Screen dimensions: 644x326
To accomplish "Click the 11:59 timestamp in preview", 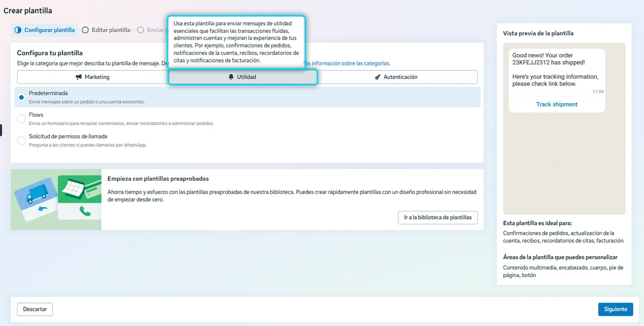I will point(598,92).
